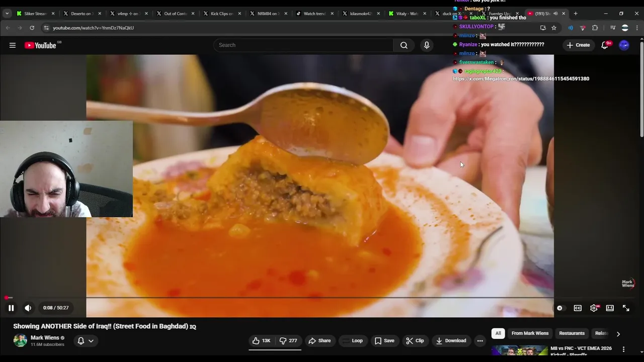The image size is (644, 362).
Task: Switch to Out of Context tab
Action: pyautogui.click(x=175, y=14)
